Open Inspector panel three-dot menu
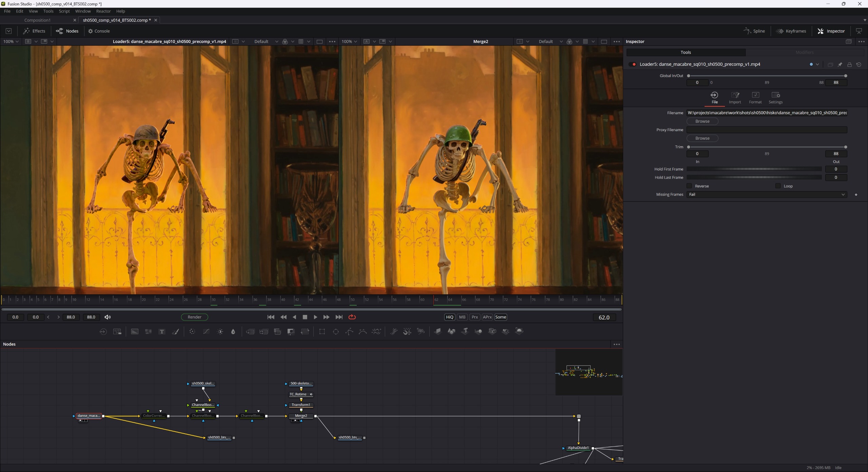Image resolution: width=868 pixels, height=472 pixels. coord(862,42)
